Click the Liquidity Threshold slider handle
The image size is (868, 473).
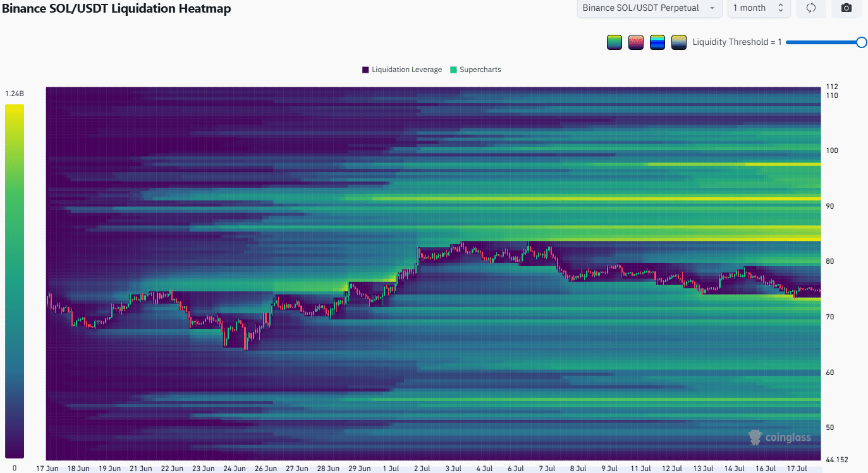click(861, 42)
